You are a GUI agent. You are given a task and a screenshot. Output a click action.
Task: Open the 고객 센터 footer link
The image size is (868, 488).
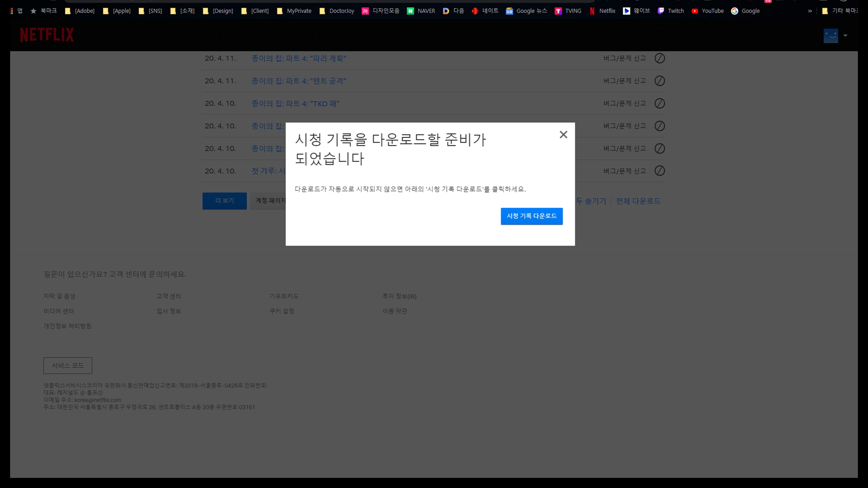click(x=168, y=296)
